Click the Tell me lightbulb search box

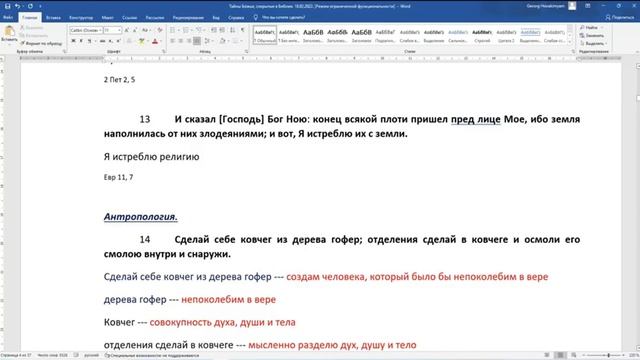279,18
